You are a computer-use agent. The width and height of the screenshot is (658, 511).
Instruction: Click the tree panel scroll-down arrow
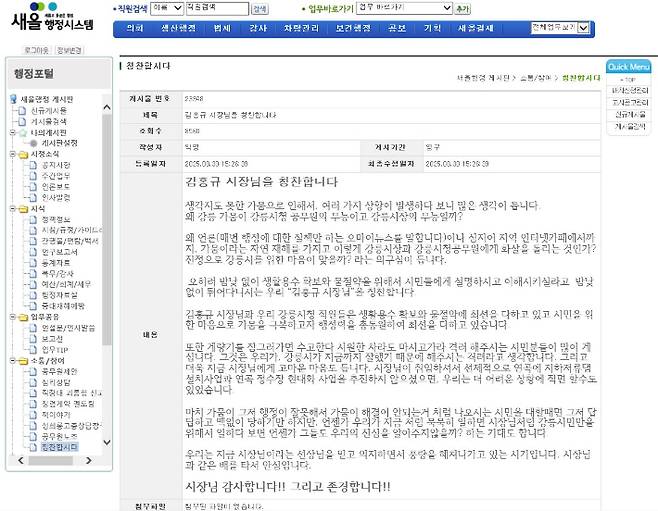[107, 442]
